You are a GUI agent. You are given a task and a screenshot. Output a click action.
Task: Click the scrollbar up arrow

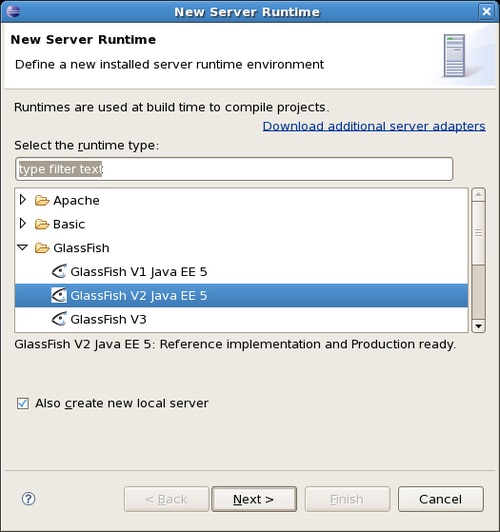pos(478,194)
